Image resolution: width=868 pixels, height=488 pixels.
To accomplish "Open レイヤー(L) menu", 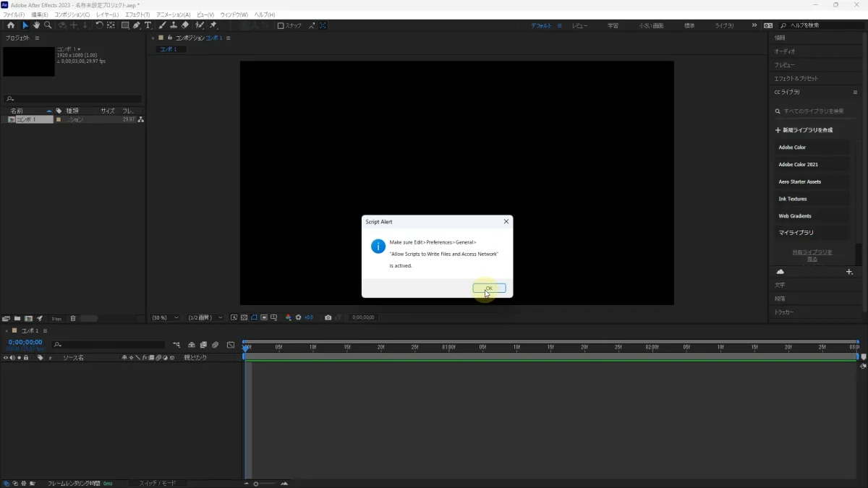I will tap(107, 14).
